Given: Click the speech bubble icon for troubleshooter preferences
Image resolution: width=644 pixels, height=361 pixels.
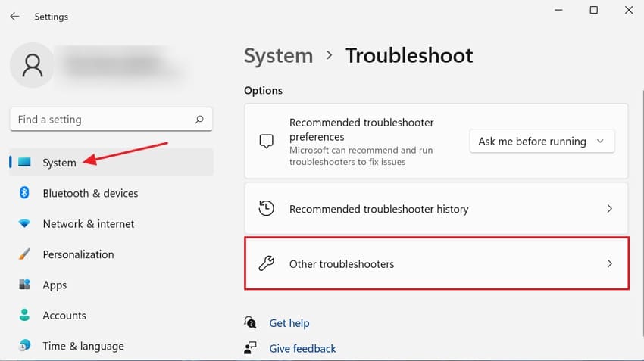Looking at the screenshot, I should (x=267, y=142).
